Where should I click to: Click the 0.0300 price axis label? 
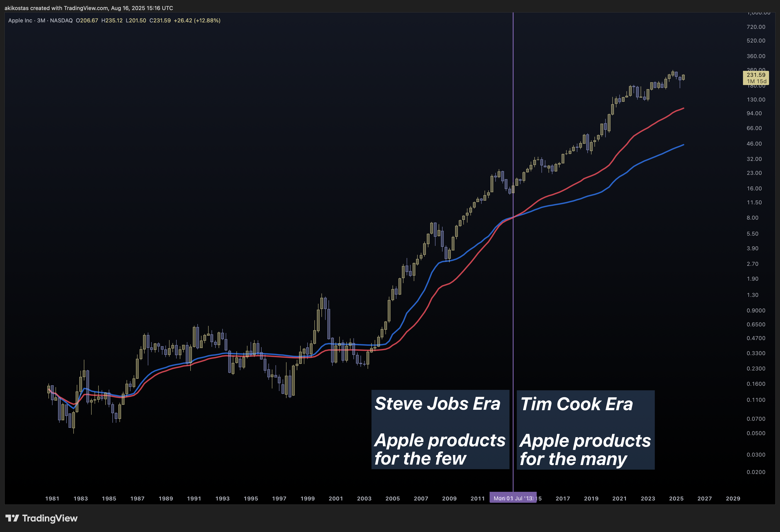(x=756, y=455)
